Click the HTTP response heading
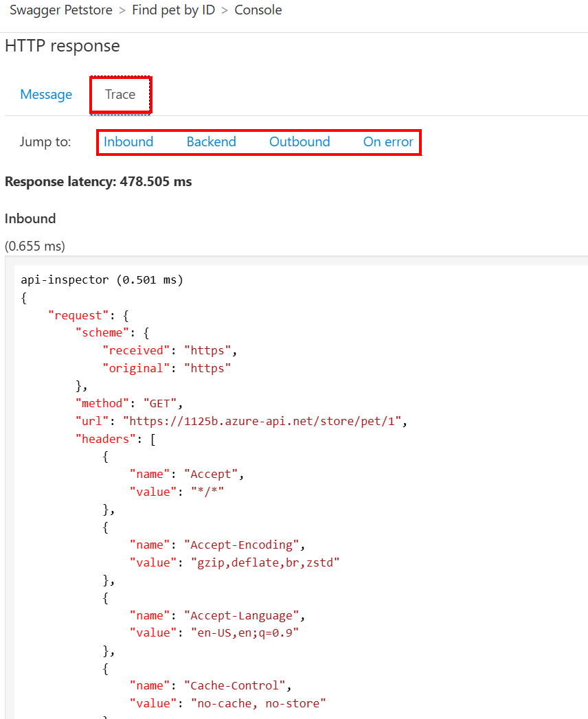 coord(63,46)
